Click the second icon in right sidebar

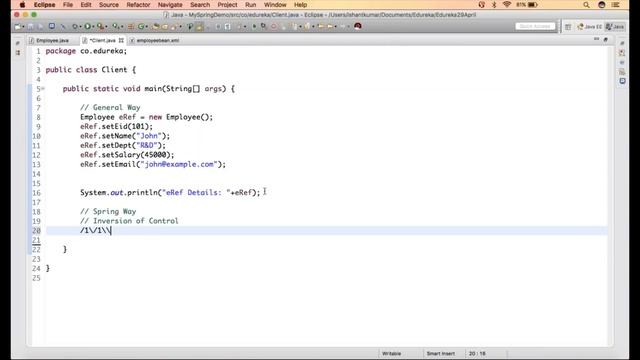(x=622, y=53)
